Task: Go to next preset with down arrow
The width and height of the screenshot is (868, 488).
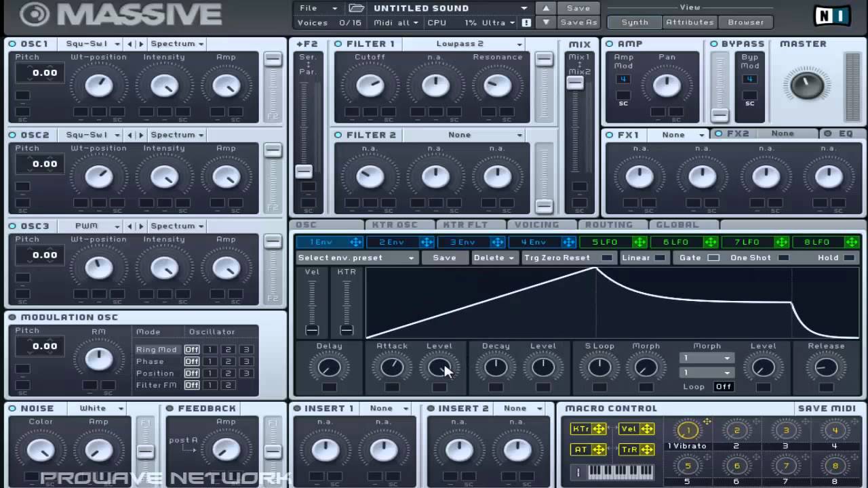Action: [546, 22]
